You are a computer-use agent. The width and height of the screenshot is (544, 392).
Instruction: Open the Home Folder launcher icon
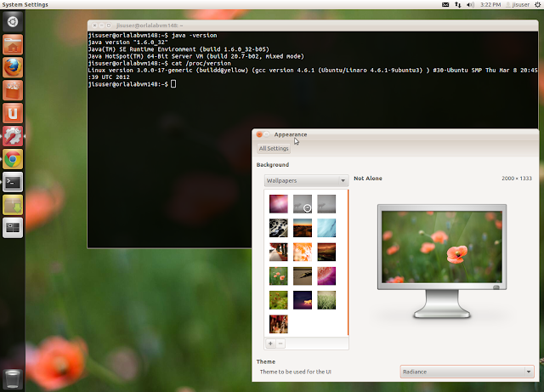tap(13, 45)
